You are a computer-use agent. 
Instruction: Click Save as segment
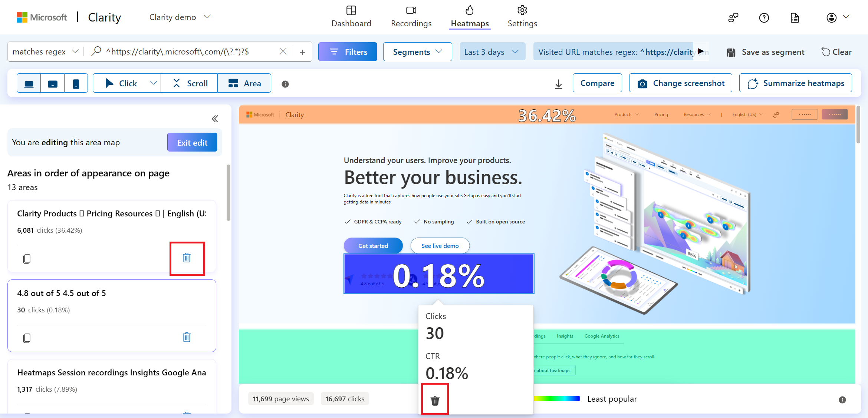[x=765, y=52]
